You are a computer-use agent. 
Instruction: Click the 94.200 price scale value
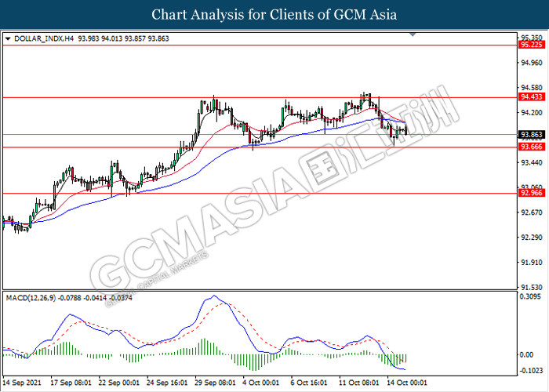pyautogui.click(x=532, y=113)
